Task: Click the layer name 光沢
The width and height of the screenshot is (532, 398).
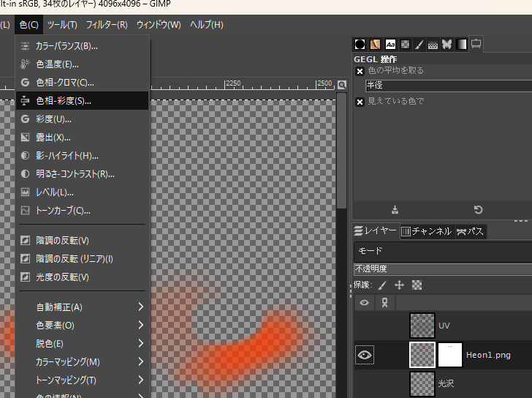Action: coord(446,384)
